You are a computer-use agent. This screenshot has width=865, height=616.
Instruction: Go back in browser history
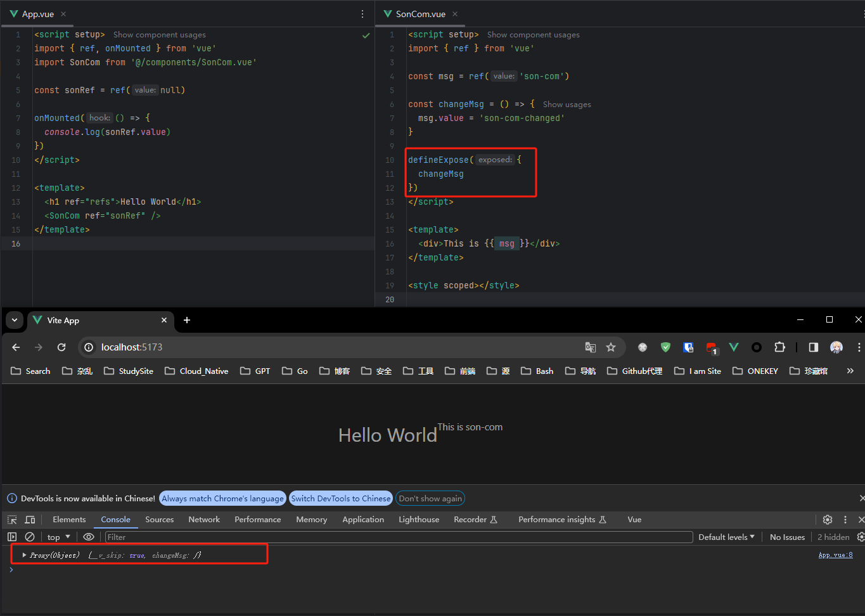tap(16, 347)
